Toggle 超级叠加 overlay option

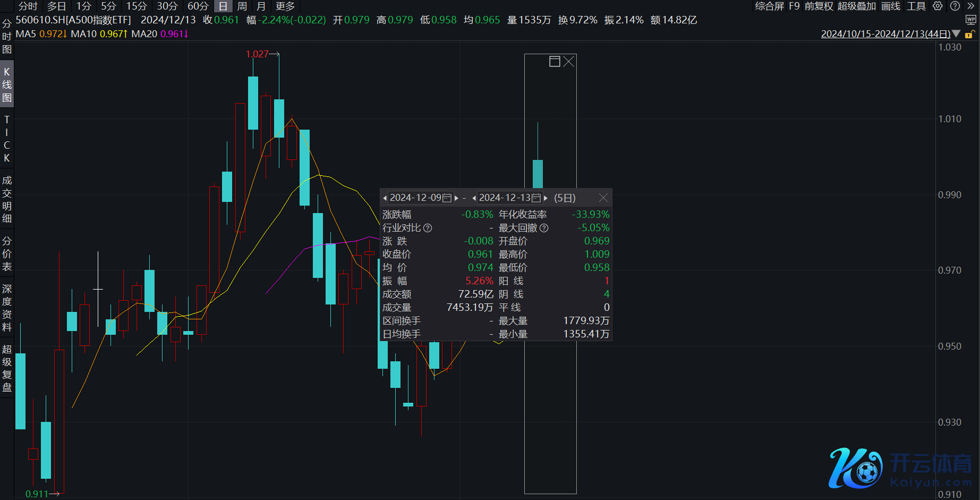click(x=856, y=6)
